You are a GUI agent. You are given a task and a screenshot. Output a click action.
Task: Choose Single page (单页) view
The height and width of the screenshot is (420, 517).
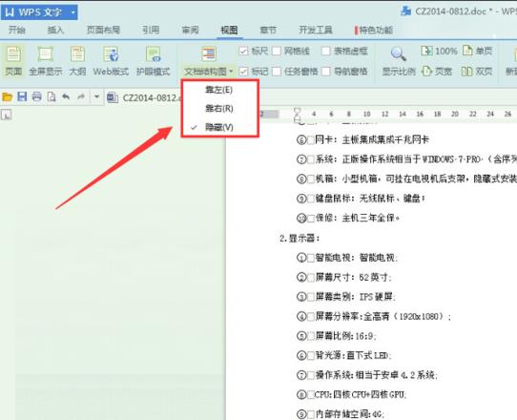pos(478,51)
